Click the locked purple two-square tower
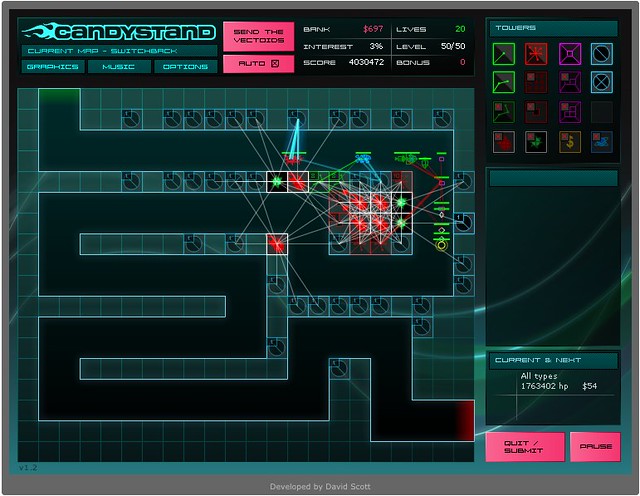 pyautogui.click(x=570, y=82)
